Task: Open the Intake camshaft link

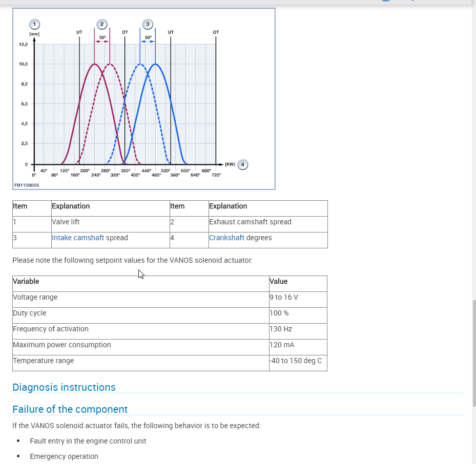Action: pos(78,238)
